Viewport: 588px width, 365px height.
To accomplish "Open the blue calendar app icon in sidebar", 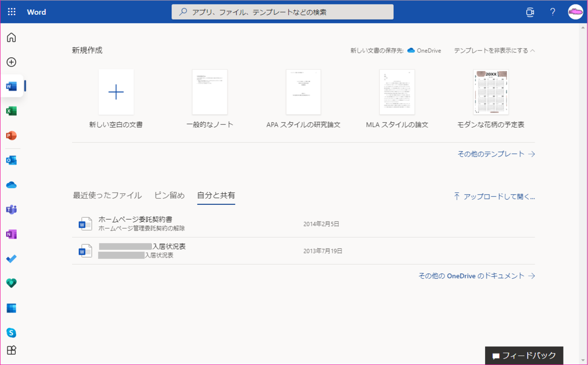I will tap(11, 308).
